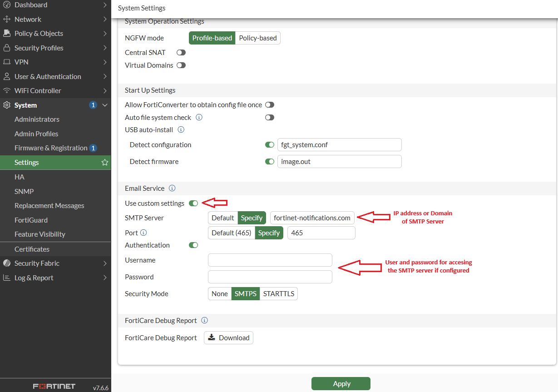Screen dimensions: 558x392
Task: Click the Log & Report chart icon
Action: (x=7, y=278)
